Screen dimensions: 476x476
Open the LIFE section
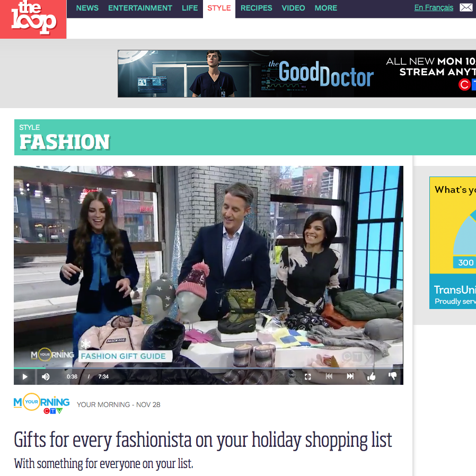pos(190,8)
